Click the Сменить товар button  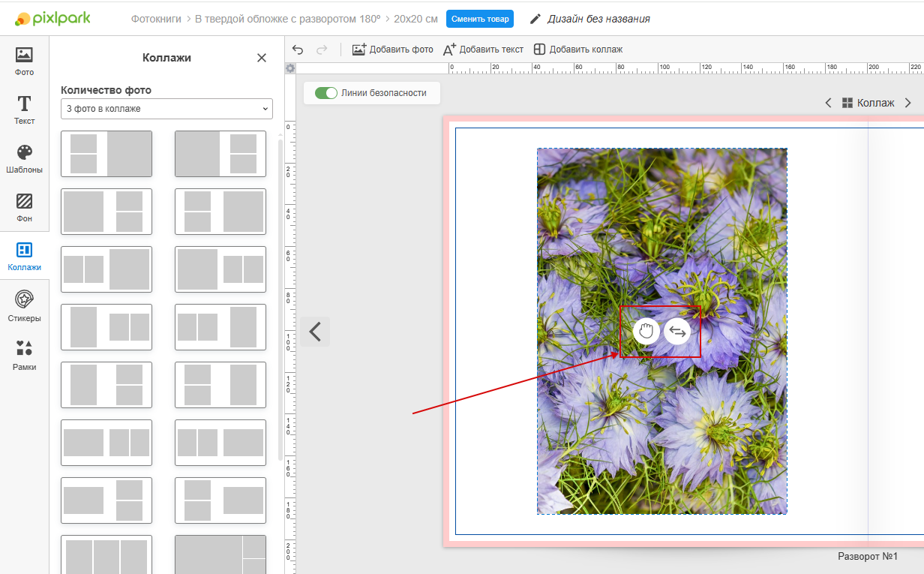(480, 19)
